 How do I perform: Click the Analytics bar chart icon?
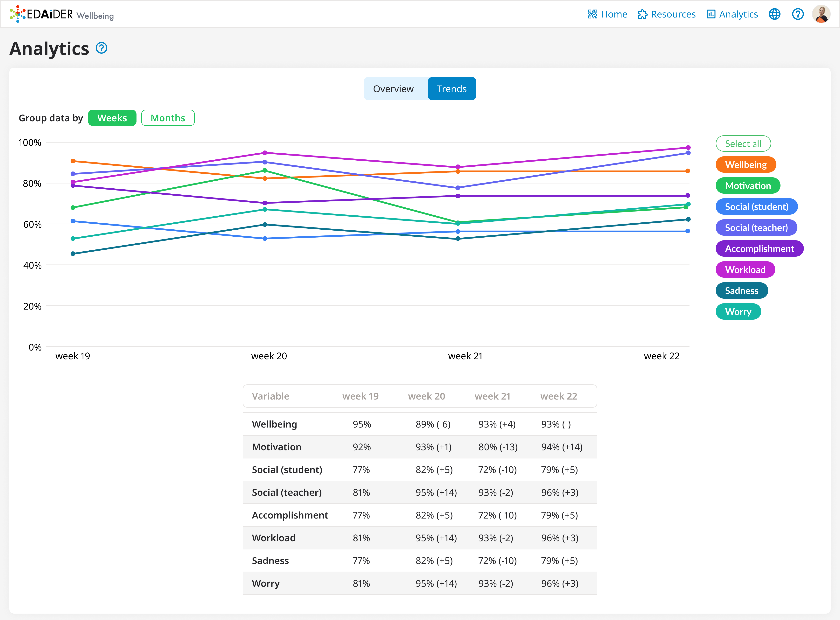(x=710, y=14)
